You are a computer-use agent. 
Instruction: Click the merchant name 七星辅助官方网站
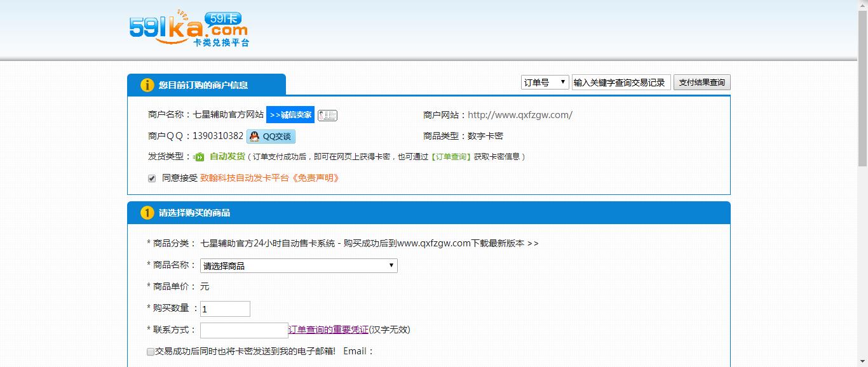tap(228, 115)
